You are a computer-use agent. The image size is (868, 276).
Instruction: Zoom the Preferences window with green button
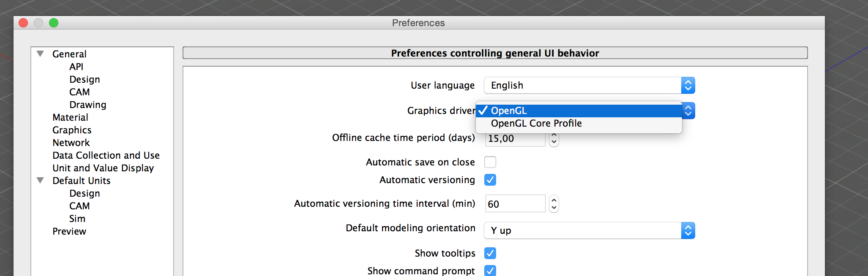pos(54,23)
